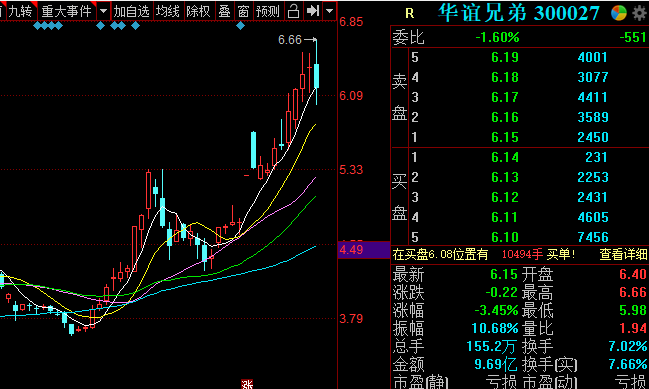This screenshot has height=389, width=649.
Task: Open the multicolor pie chart icon
Action: click(619, 13)
